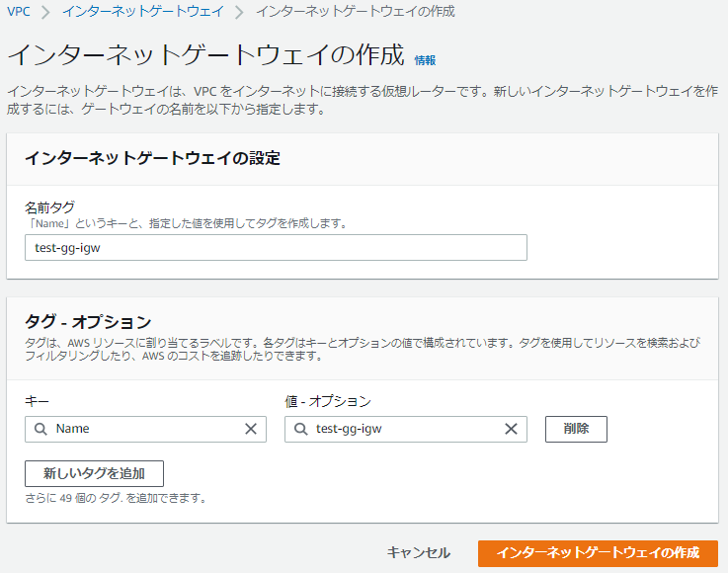Click orange インターネットゲートウェイの作成 button

[598, 553]
